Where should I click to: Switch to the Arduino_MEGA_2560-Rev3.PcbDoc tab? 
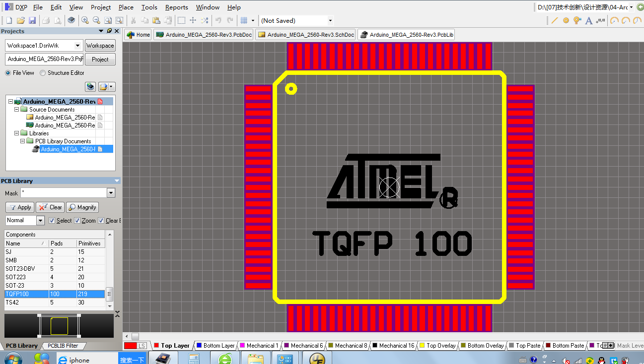point(204,35)
